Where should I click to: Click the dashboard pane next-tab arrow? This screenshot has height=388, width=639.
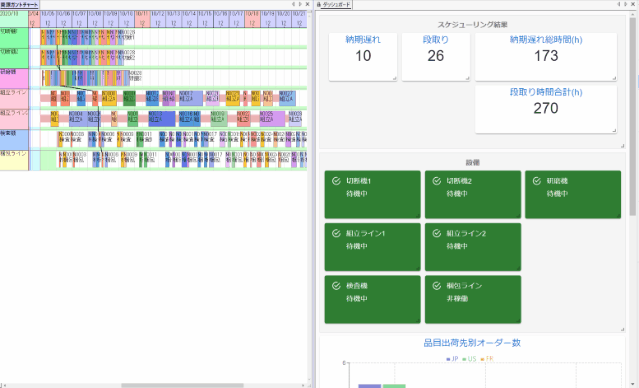point(626,4)
